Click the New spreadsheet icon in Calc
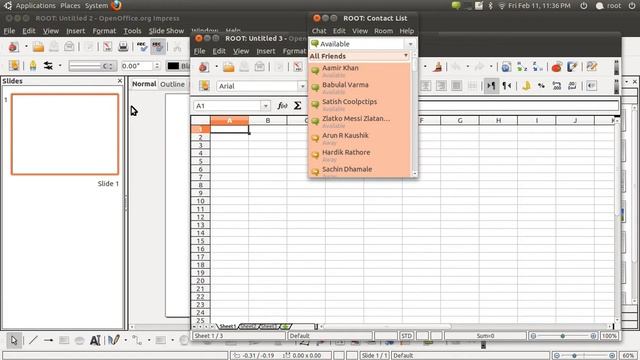 click(203, 67)
